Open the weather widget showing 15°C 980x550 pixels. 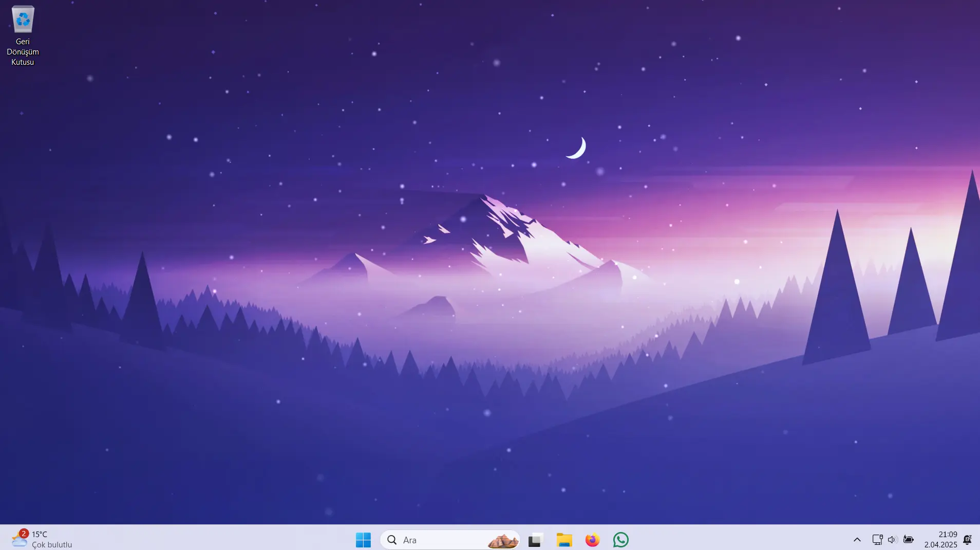click(x=42, y=539)
